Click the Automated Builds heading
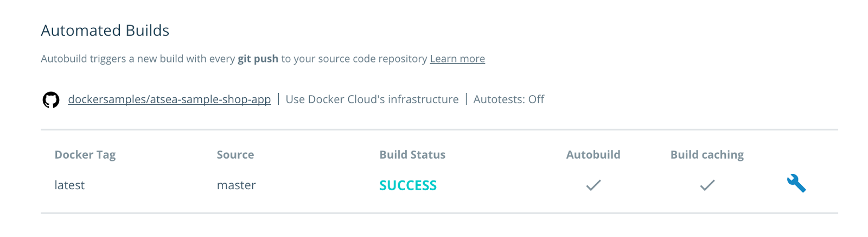 (x=105, y=30)
